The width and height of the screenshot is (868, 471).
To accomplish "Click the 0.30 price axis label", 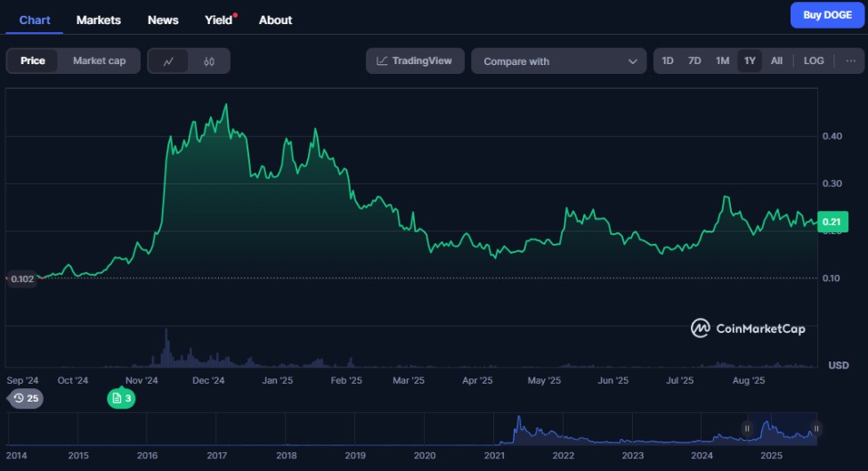I will click(832, 183).
